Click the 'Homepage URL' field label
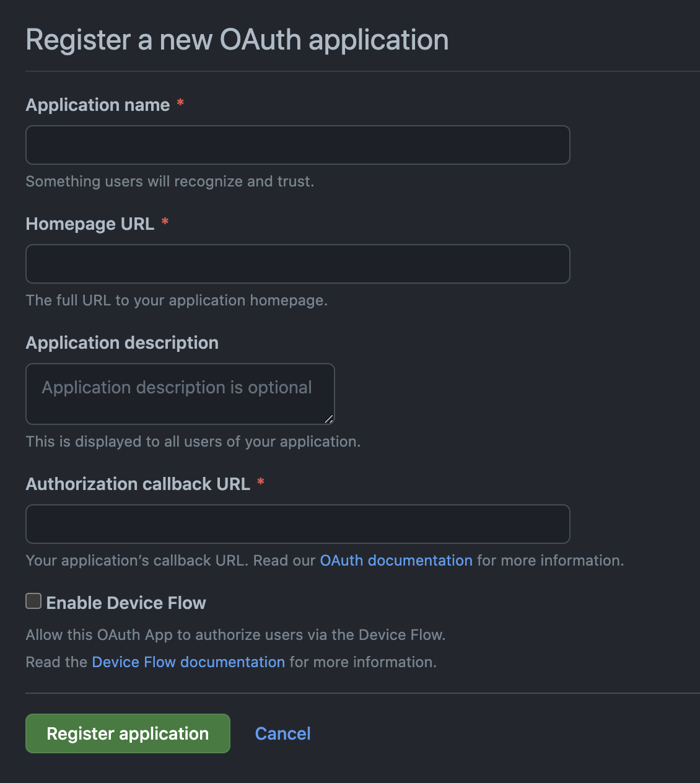Image resolution: width=700 pixels, height=783 pixels. [90, 224]
